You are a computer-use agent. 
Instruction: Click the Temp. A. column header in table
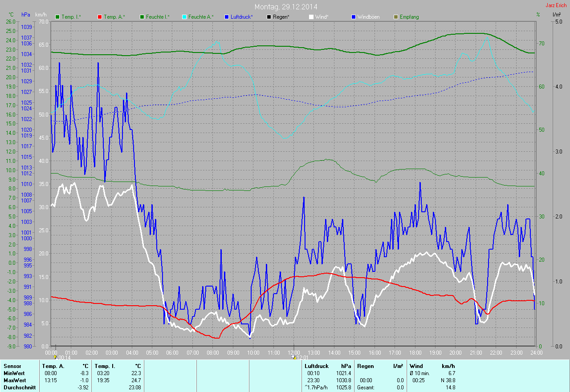coord(53,366)
